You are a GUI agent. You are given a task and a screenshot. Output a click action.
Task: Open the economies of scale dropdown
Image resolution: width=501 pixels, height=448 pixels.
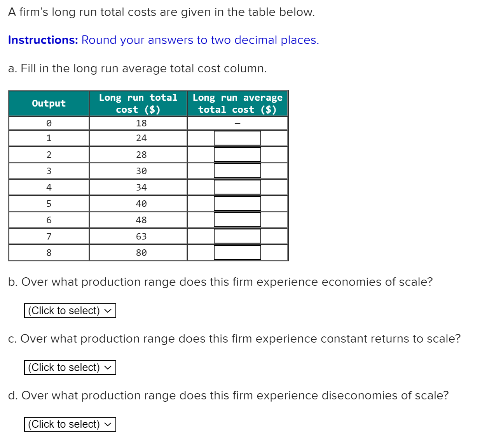69,310
